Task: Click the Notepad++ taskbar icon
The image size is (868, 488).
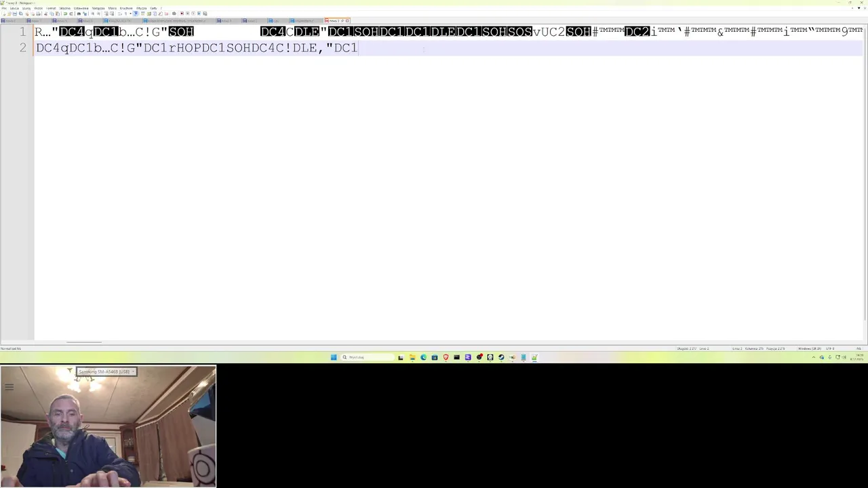Action: (x=534, y=357)
